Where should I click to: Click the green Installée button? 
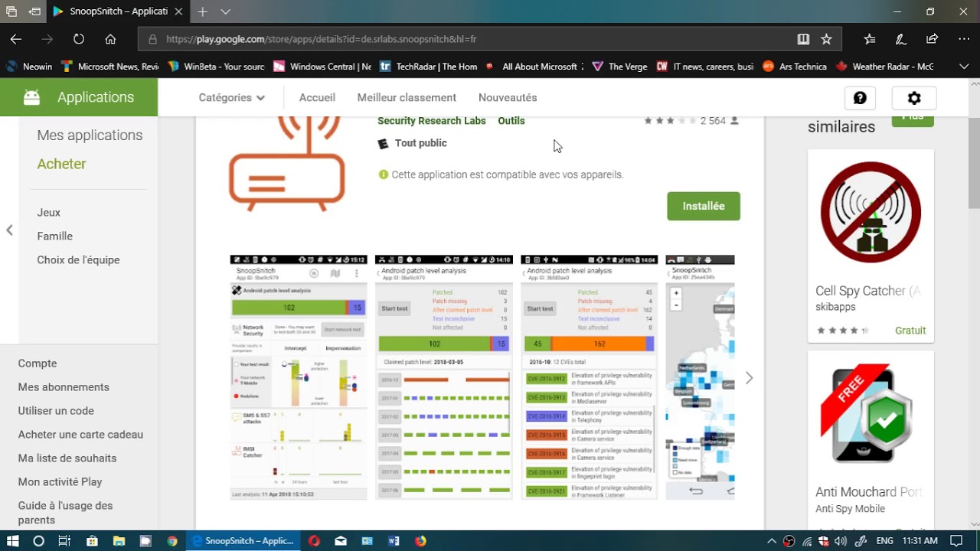(x=704, y=206)
